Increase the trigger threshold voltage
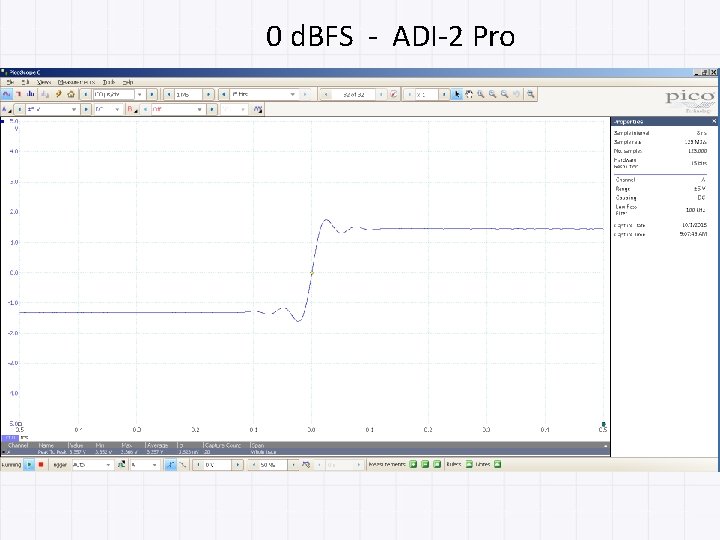This screenshot has height=540, width=720. (237, 465)
